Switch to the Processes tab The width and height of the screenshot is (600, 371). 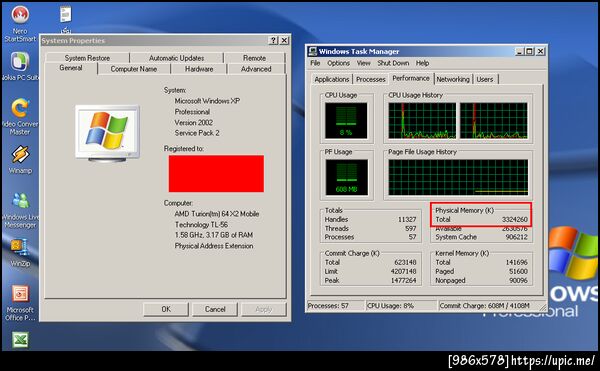click(x=370, y=79)
